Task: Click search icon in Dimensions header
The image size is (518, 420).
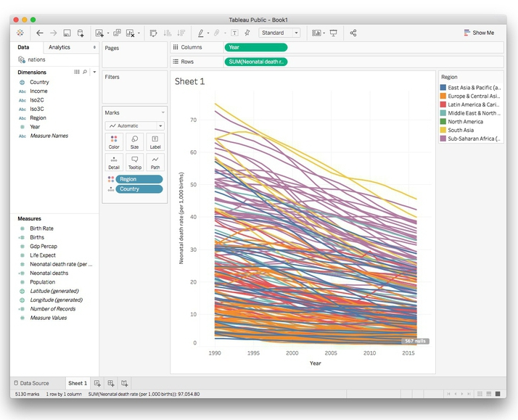Action: [85, 72]
